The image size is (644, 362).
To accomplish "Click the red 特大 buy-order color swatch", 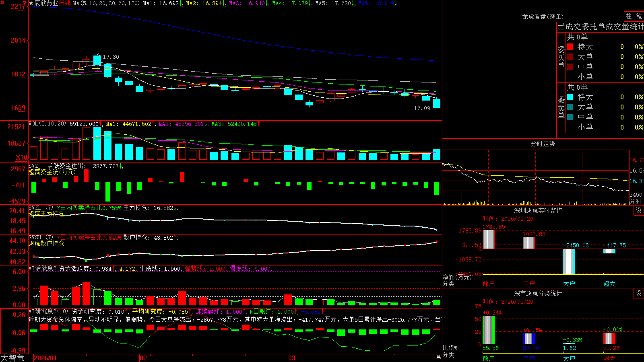I will coord(570,47).
